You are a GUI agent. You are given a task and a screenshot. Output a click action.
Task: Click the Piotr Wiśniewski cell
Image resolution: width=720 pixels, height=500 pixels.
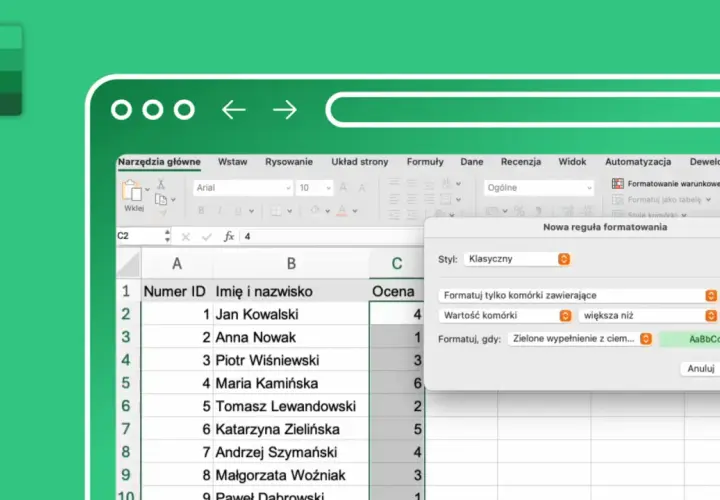pos(291,360)
